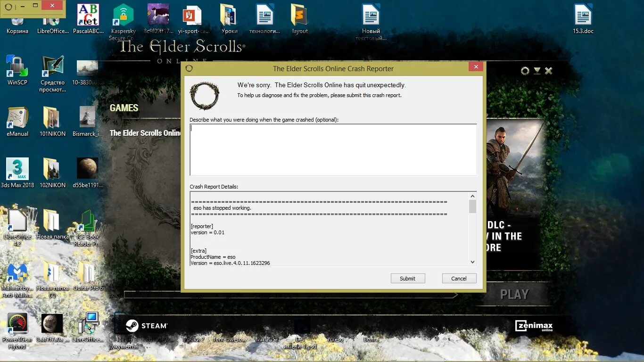Launch ICE Book Reader shortcut
This screenshot has height=362, width=644.
[x=88, y=228]
